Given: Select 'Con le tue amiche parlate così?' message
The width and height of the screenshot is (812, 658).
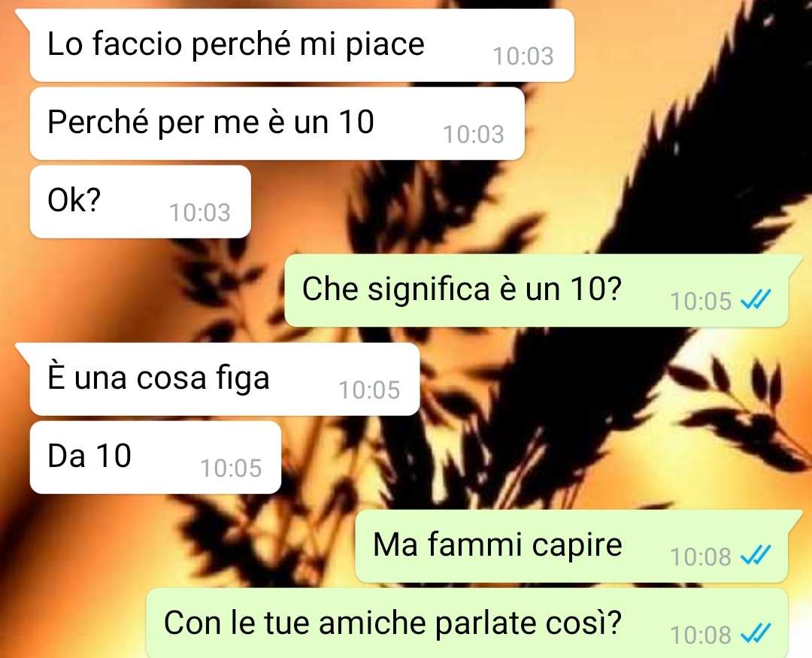Looking at the screenshot, I should (x=467, y=623).
